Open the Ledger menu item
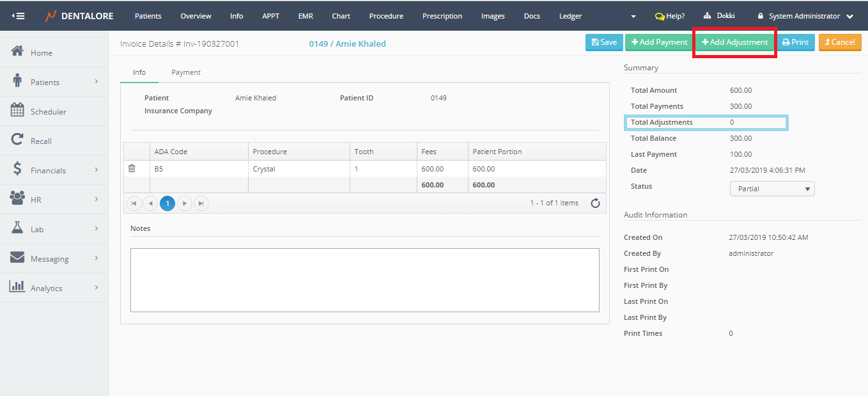Viewport: 868px width, 396px height. (570, 16)
